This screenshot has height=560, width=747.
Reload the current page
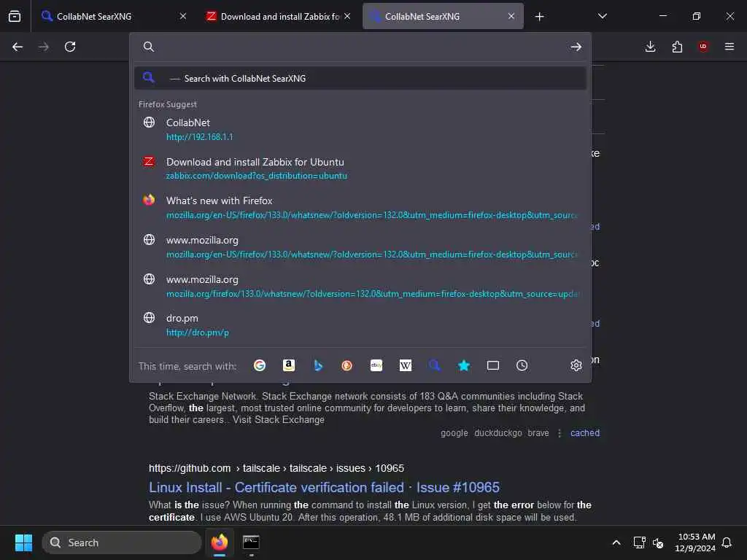click(70, 47)
